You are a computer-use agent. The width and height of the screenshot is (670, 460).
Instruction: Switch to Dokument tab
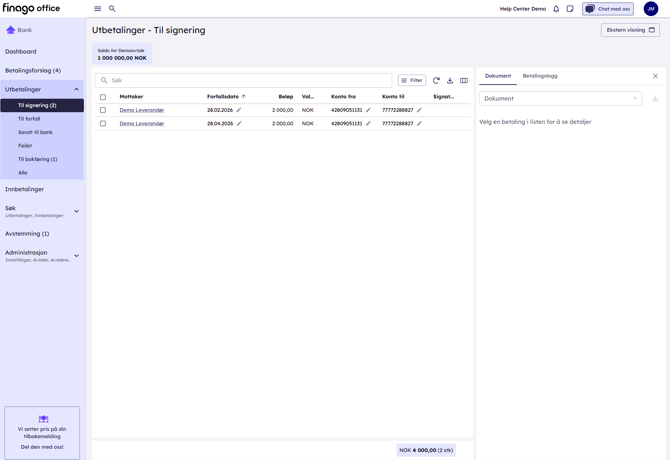(x=498, y=76)
